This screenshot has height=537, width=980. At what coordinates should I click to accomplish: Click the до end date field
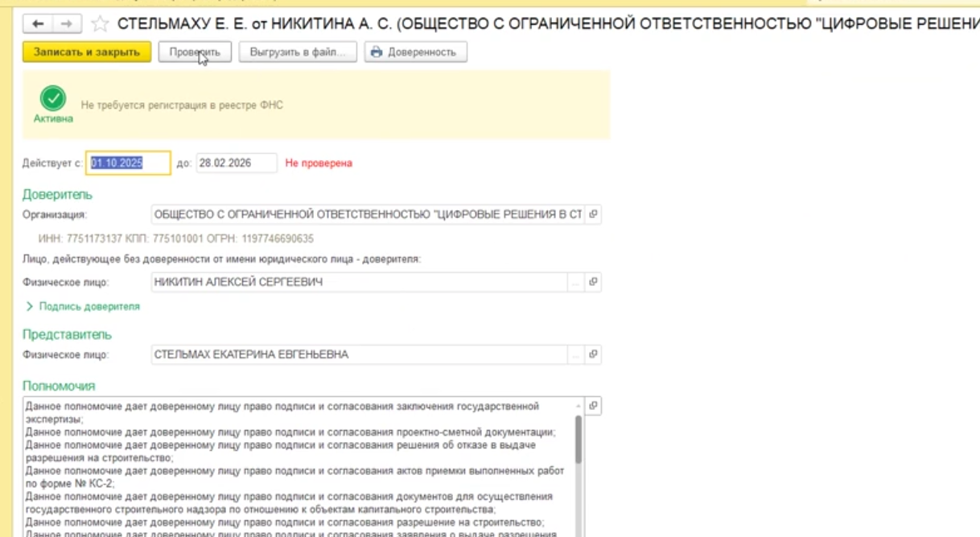[x=236, y=163]
